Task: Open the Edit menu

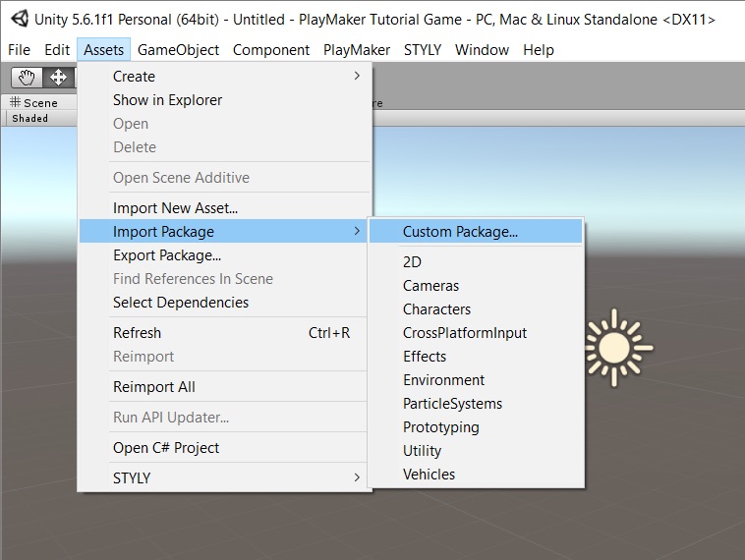Action: pos(57,50)
